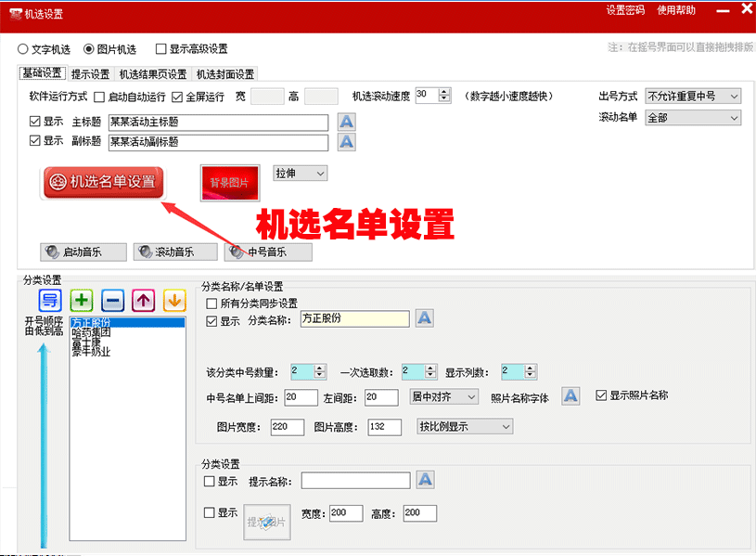Open font settings for 副标题 field
This screenshot has width=756, height=556.
click(346, 142)
